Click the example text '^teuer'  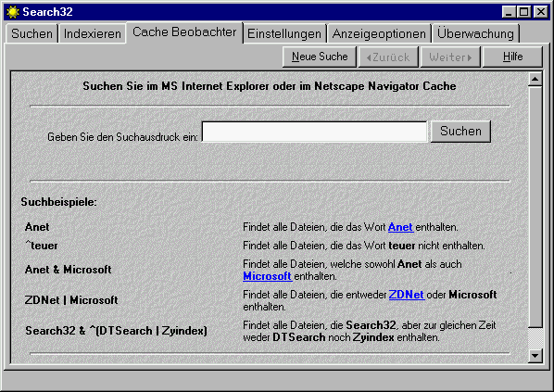pyautogui.click(x=42, y=246)
